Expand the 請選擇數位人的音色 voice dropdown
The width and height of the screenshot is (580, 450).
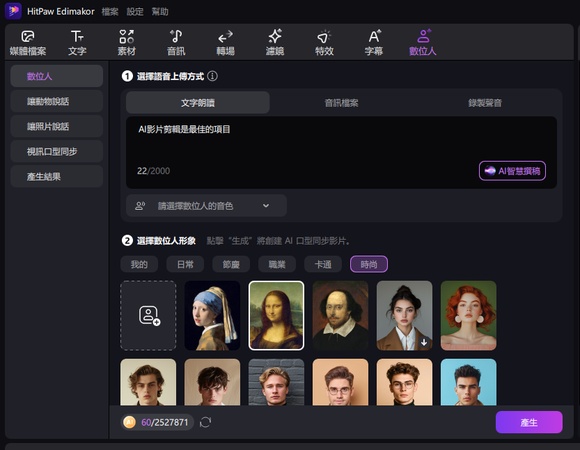pos(206,206)
